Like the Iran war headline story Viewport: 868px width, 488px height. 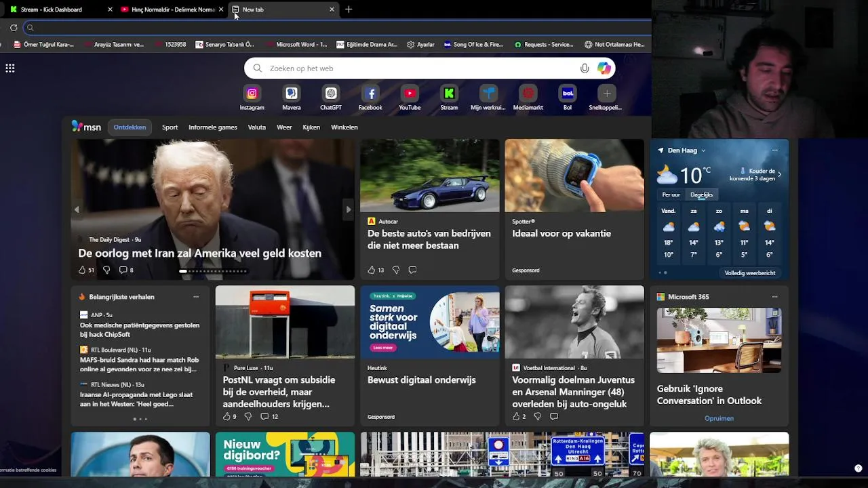pos(82,270)
